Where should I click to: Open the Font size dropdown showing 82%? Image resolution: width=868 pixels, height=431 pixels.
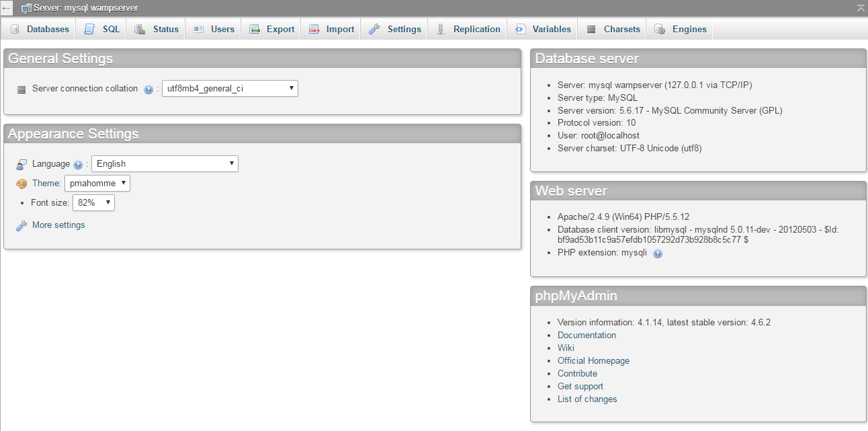tap(93, 202)
